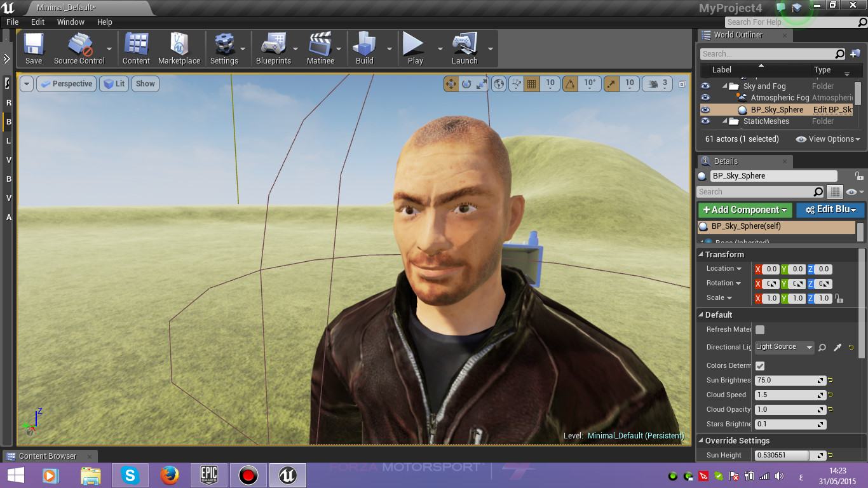Image resolution: width=868 pixels, height=488 pixels.
Task: Toggle uniform scale lock icon
Action: [x=839, y=299]
